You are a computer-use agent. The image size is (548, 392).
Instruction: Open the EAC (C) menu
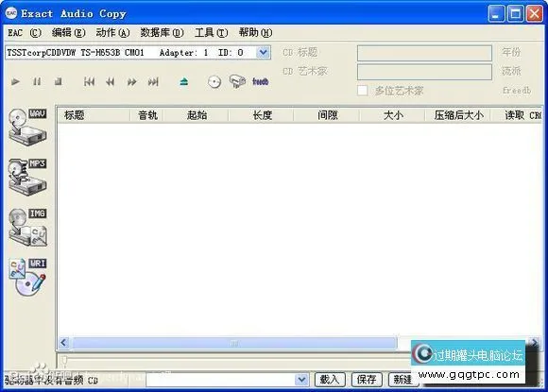tap(25, 33)
